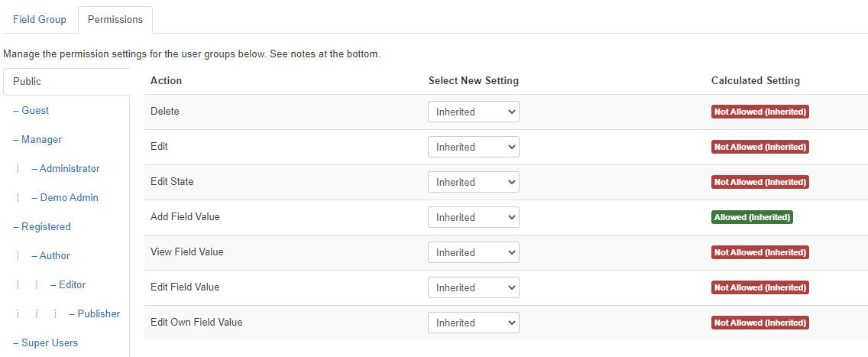Click the green Allowed (Inherited) badge

pyautogui.click(x=752, y=217)
